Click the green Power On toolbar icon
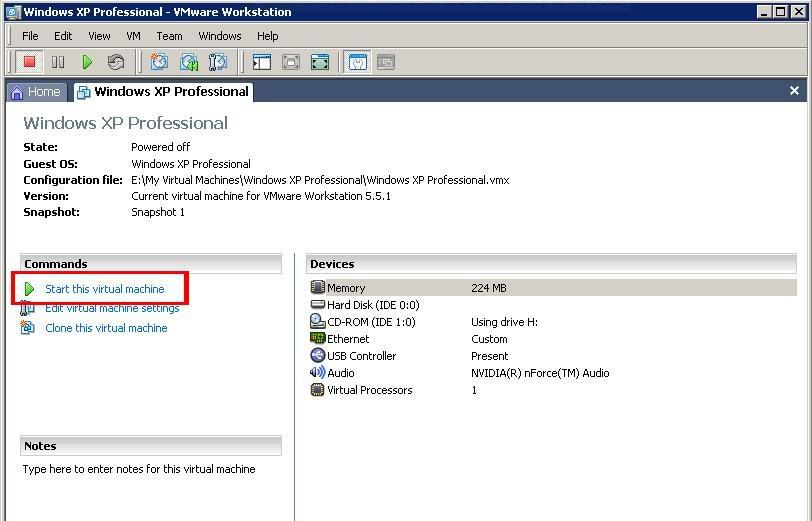Viewport: 812px width, 521px height. coord(87,62)
